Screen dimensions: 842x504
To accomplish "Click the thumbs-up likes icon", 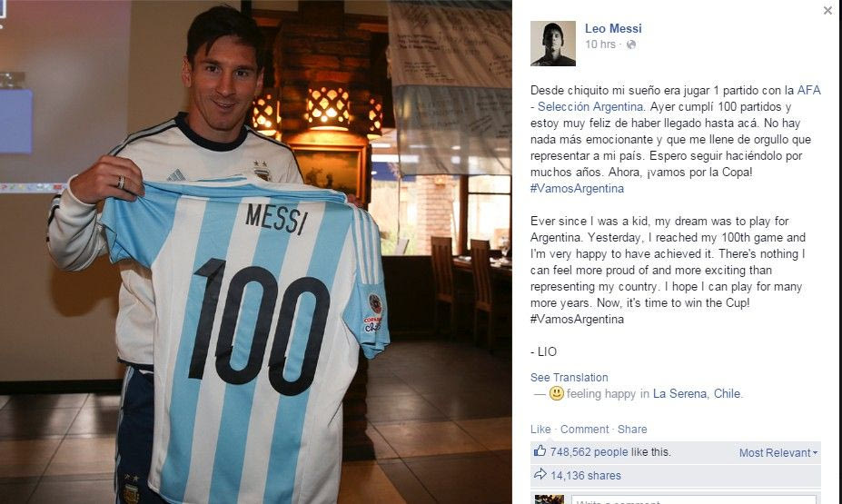I will (540, 451).
